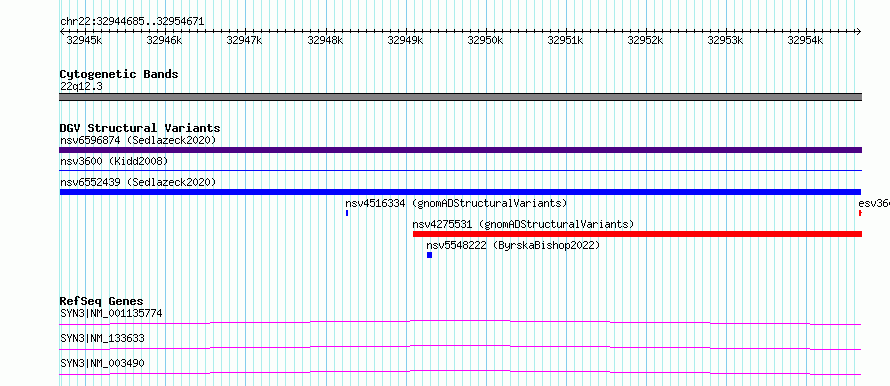This screenshot has height=386, width=890.
Task: Click the chr22:32944685..32954671 region label
Action: 132,22
